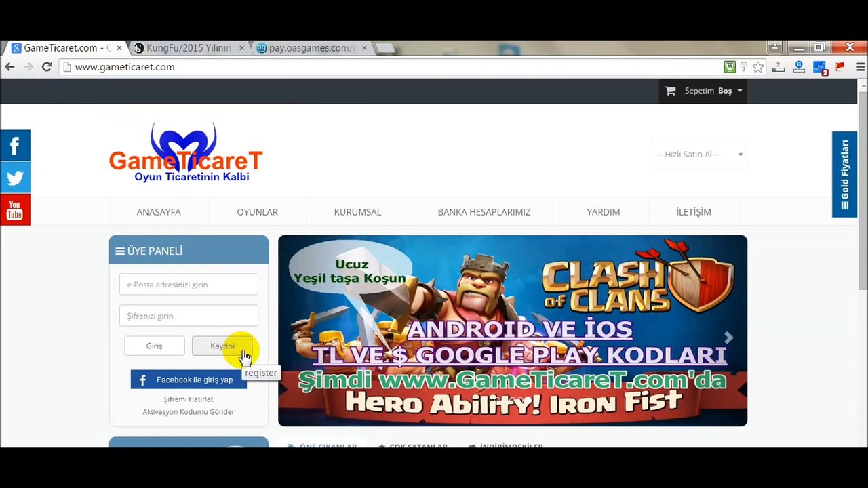Open the KURUMSAL menu item
The image size is (868, 488).
click(x=357, y=212)
